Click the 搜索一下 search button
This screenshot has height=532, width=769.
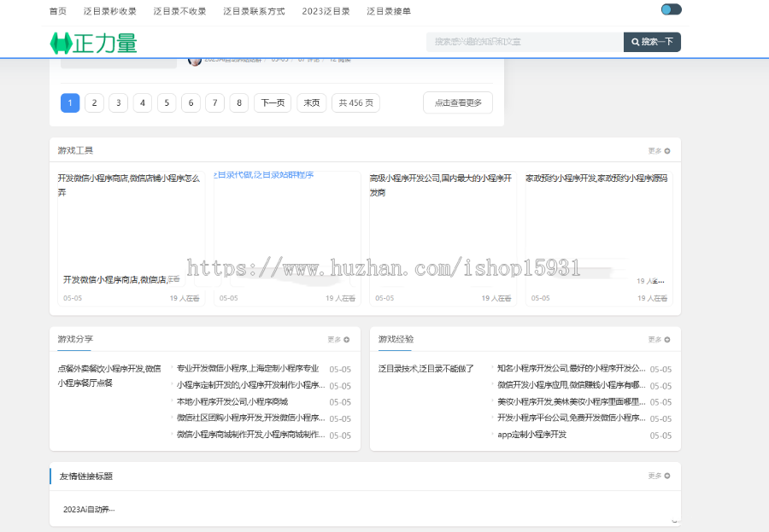point(652,42)
